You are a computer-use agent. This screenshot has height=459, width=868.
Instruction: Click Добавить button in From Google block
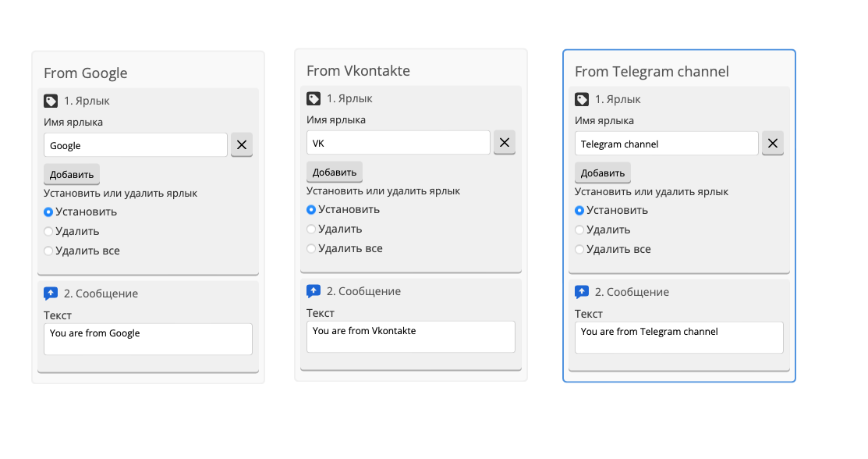point(72,174)
